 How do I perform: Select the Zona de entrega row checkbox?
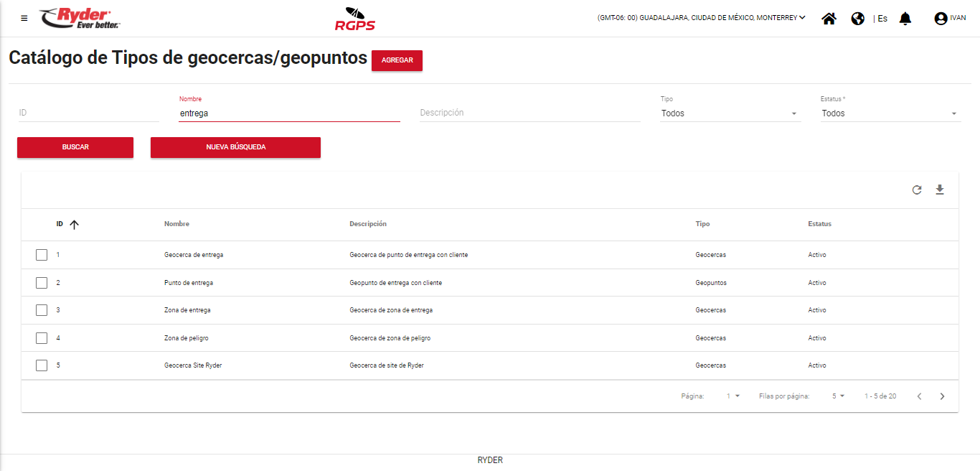(42, 310)
